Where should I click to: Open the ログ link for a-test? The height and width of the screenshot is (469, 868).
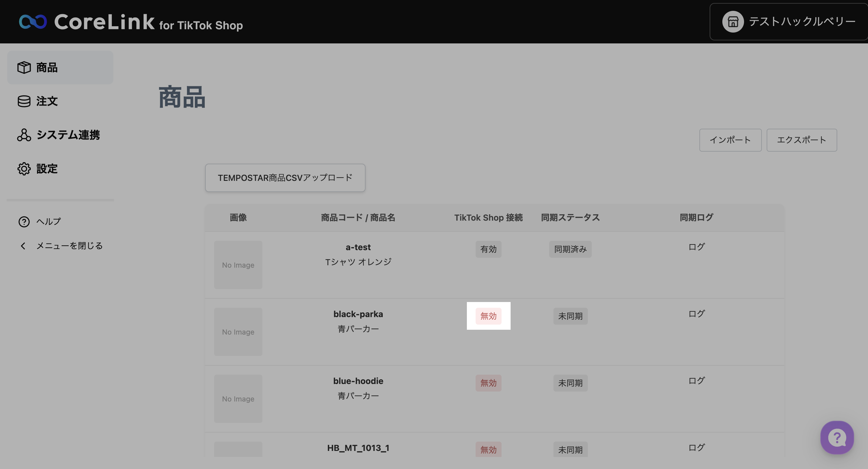696,247
